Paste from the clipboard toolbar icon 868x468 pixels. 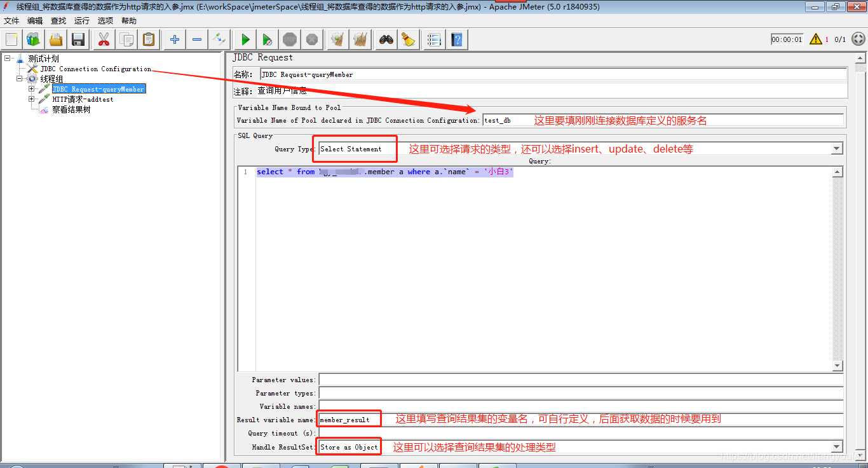149,39
